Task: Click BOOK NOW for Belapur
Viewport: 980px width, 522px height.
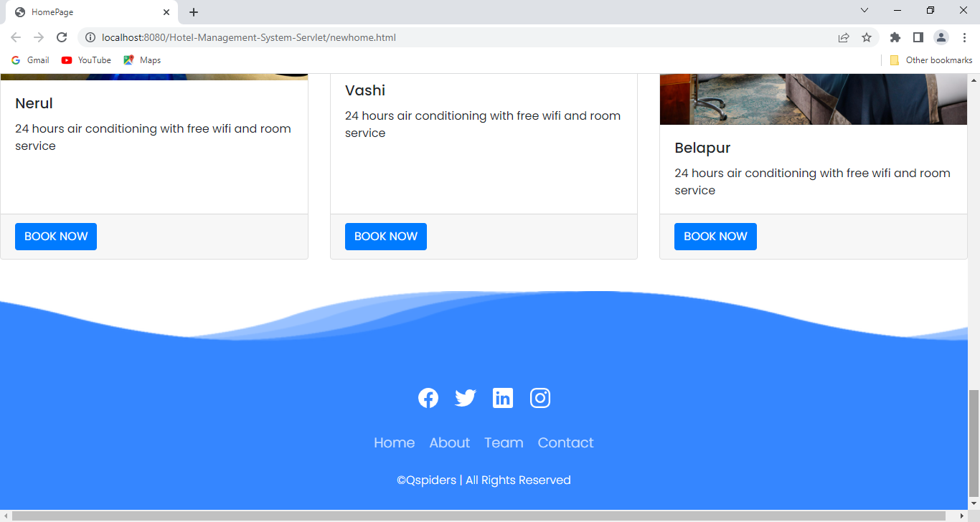Action: coord(715,237)
